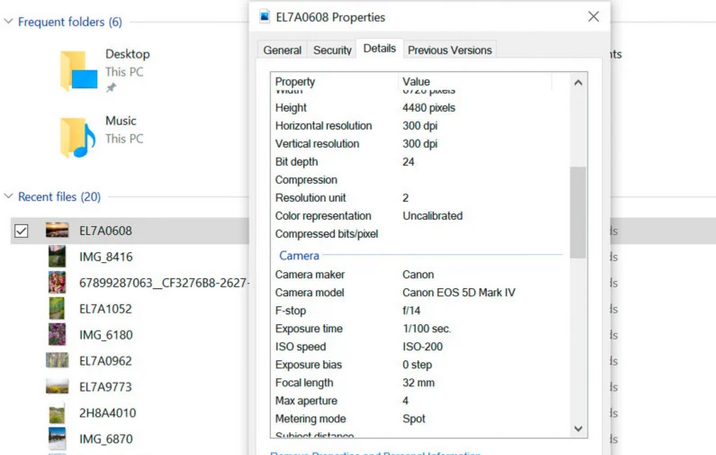
Task: Select the IMG_6180 file name
Action: tap(106, 335)
